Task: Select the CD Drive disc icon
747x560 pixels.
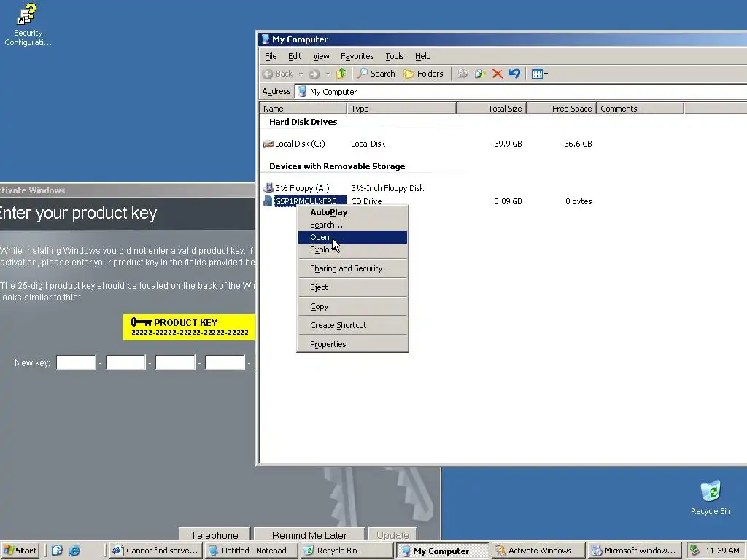Action: [x=268, y=201]
